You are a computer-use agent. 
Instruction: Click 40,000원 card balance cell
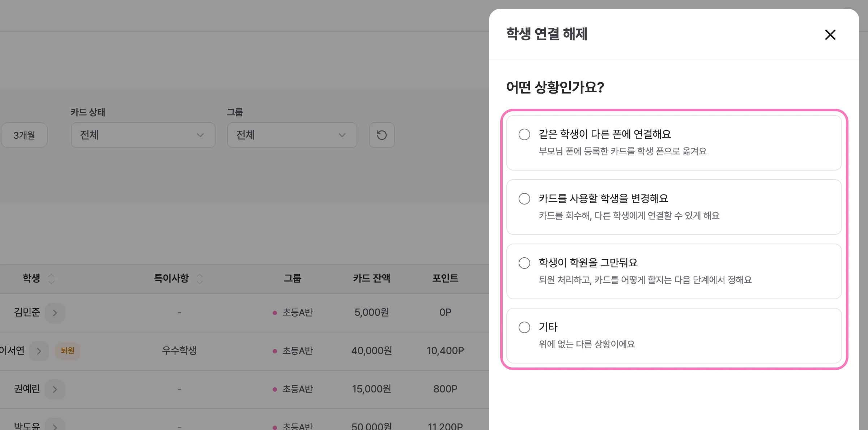(371, 351)
